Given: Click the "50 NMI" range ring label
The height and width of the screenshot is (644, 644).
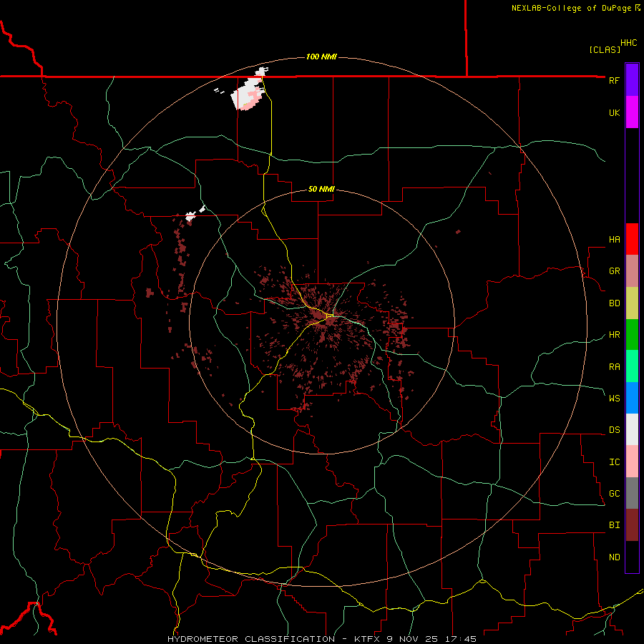Looking at the screenshot, I should pyautogui.click(x=321, y=189).
